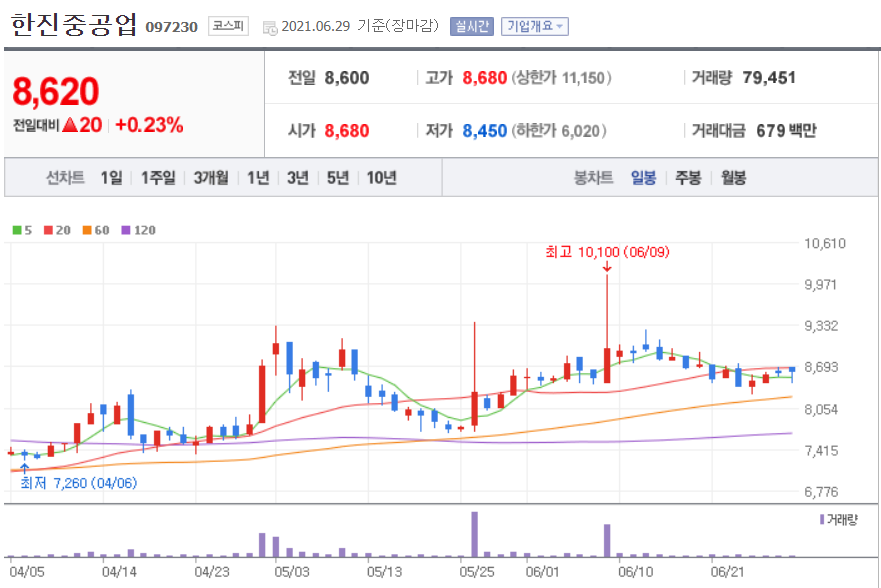Click the 거래량 79,451 volume value
The image size is (881, 588).
coord(769,78)
